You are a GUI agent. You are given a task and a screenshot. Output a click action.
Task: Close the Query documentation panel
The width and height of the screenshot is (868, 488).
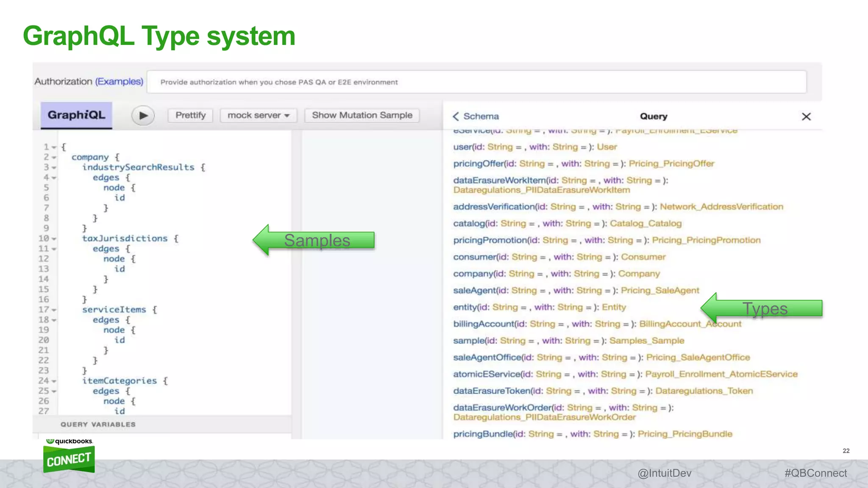click(x=806, y=116)
